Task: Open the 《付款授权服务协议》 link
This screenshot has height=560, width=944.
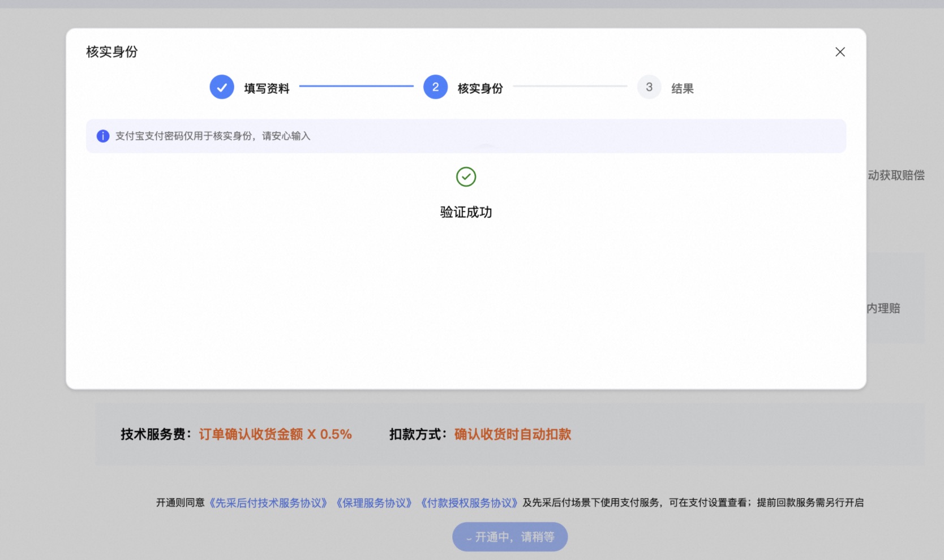Action: [469, 503]
